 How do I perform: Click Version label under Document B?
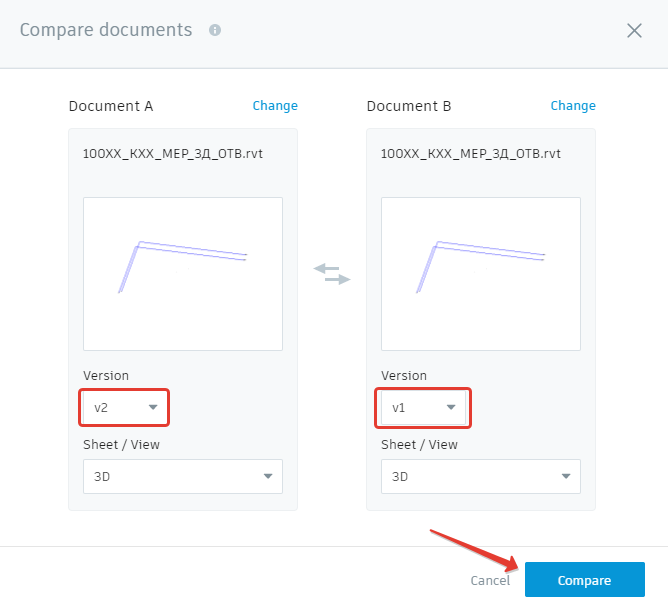point(403,375)
